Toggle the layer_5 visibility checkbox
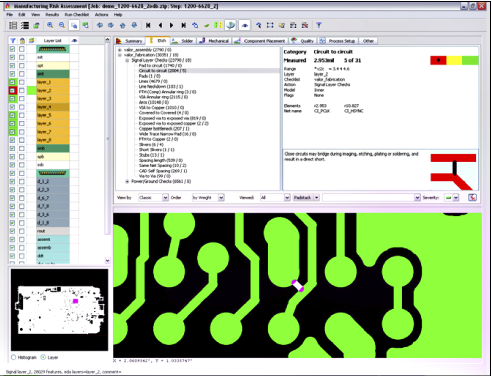492x376 pixels. (12, 115)
